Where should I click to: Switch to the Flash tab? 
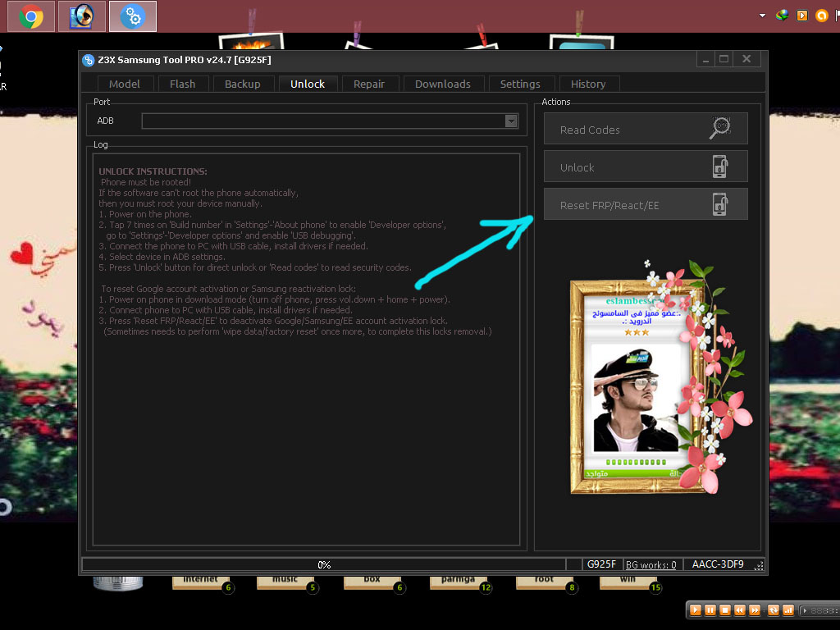point(183,84)
